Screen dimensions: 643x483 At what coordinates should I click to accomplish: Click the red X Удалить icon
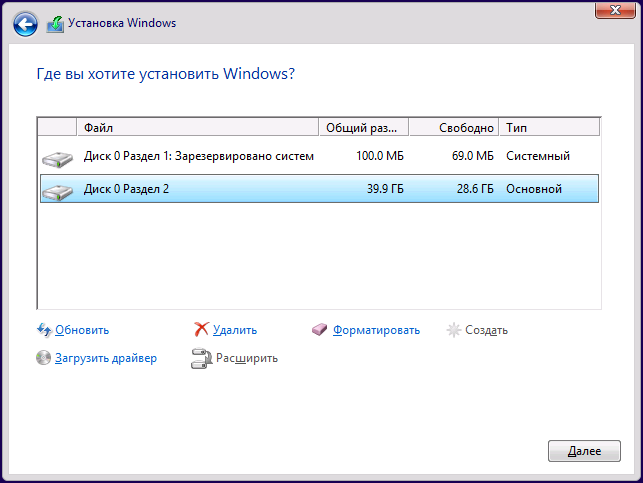pyautogui.click(x=201, y=330)
